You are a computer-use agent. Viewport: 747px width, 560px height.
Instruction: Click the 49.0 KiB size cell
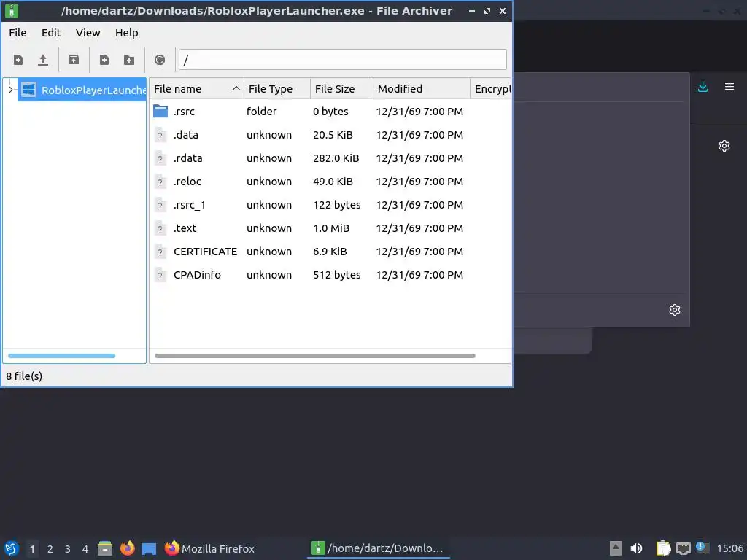pos(333,182)
